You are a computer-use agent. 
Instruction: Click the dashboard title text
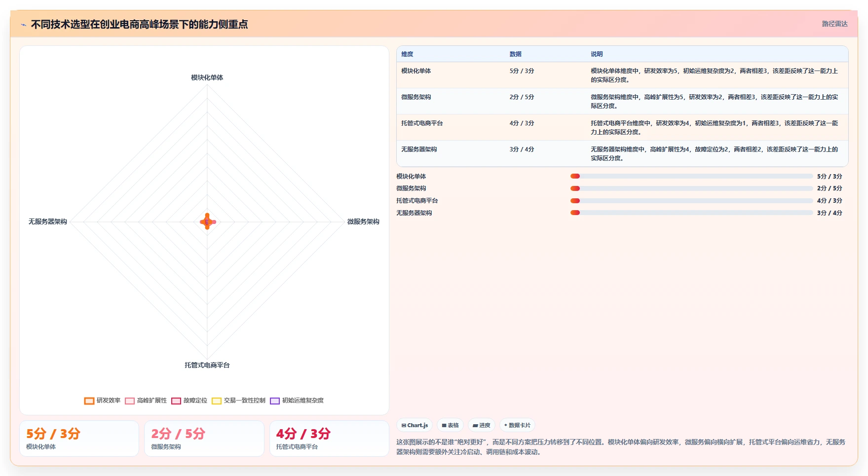pyautogui.click(x=139, y=24)
